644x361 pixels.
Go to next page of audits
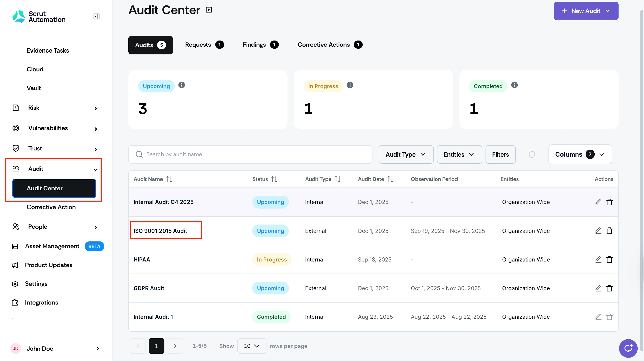175,346
